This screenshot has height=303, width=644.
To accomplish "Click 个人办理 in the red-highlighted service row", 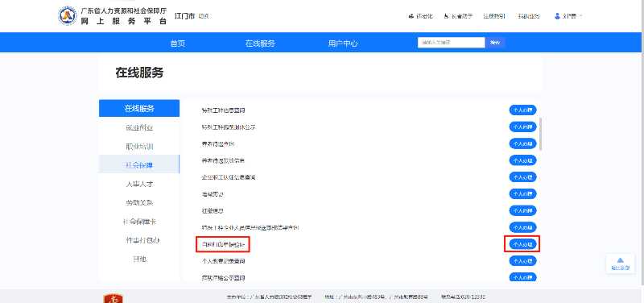I will coord(522,244).
